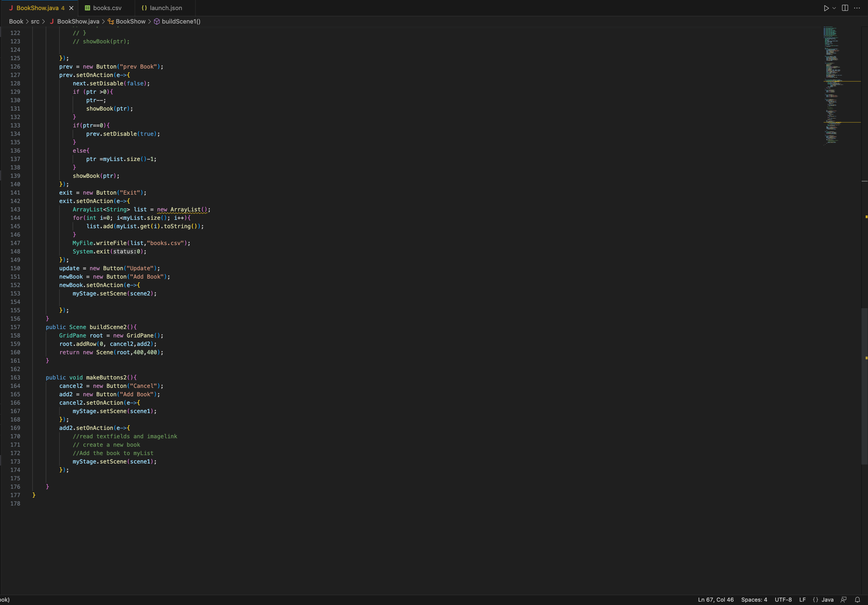Select the buildScene1() breadcrumb symbol
Image resolution: width=868 pixels, height=605 pixels.
(181, 22)
